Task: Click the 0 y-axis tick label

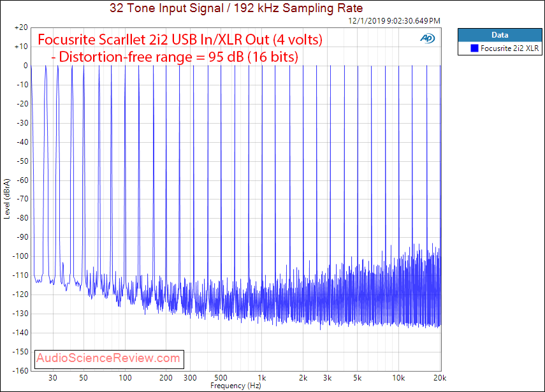Action: click(x=25, y=66)
